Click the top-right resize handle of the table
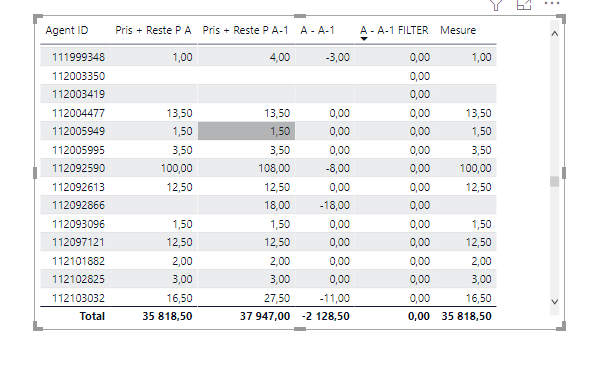Image resolution: width=602 pixels, height=387 pixels. click(562, 18)
